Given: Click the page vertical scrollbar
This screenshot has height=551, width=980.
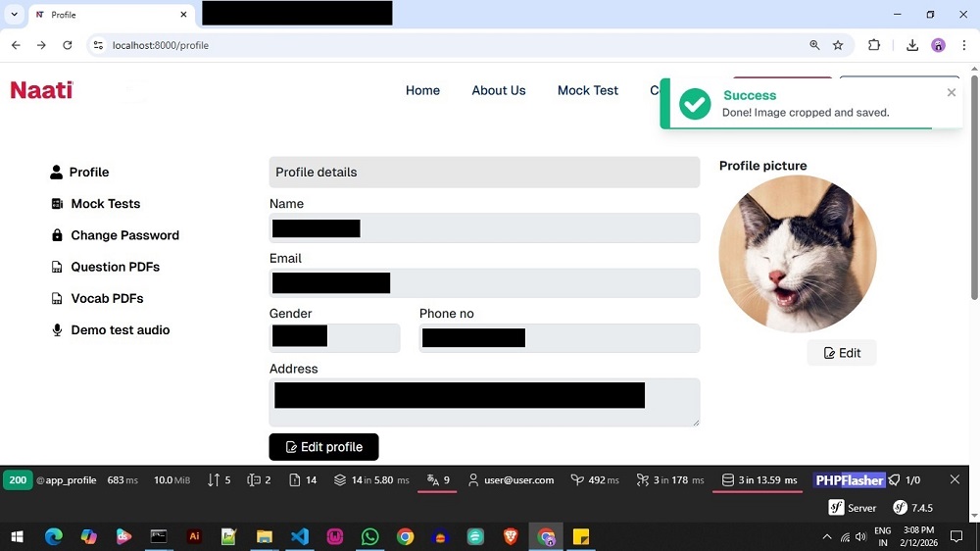Looking at the screenshot, I should pos(974,187).
